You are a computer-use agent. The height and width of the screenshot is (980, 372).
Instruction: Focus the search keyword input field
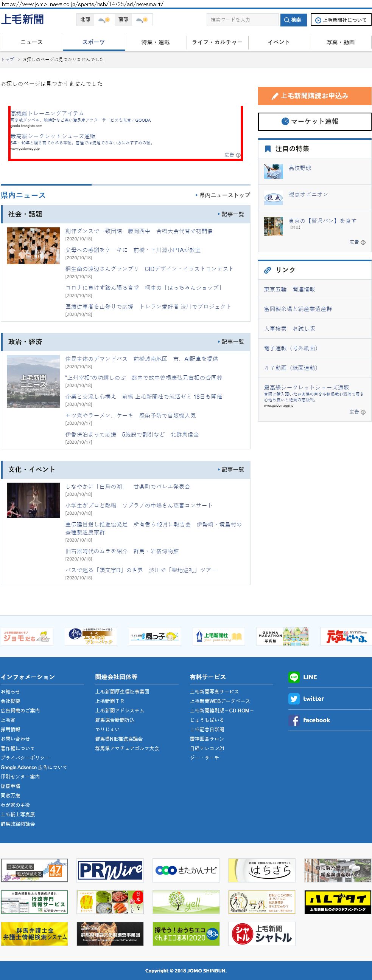coord(242,20)
